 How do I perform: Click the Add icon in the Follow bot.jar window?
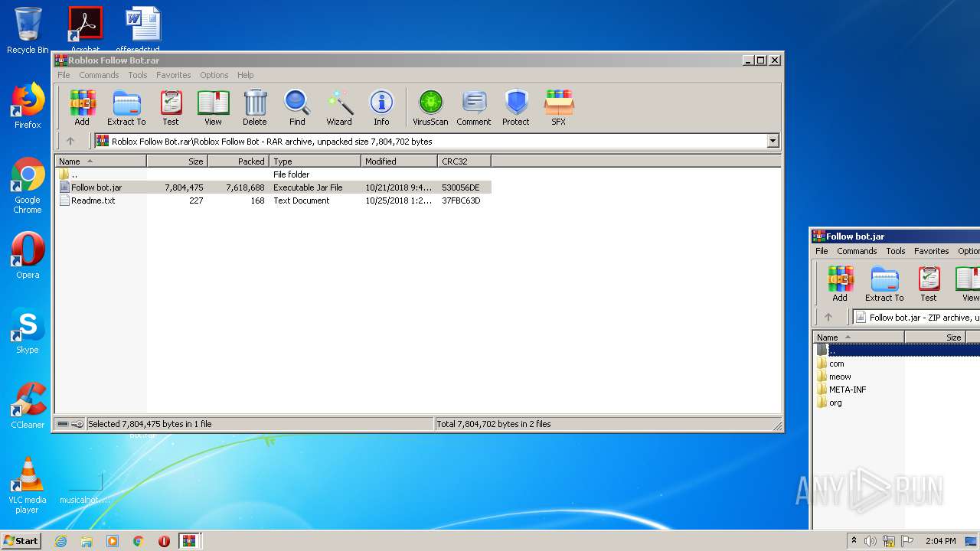840,283
